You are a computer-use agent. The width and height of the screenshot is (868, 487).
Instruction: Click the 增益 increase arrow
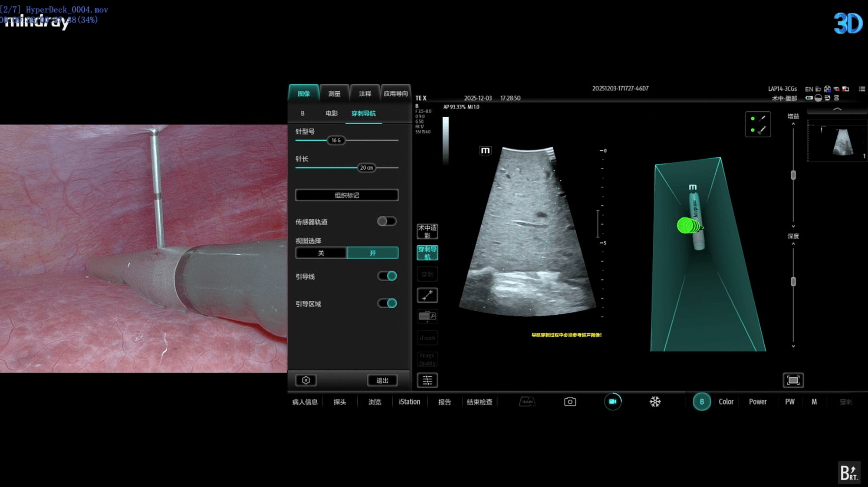coord(793,125)
